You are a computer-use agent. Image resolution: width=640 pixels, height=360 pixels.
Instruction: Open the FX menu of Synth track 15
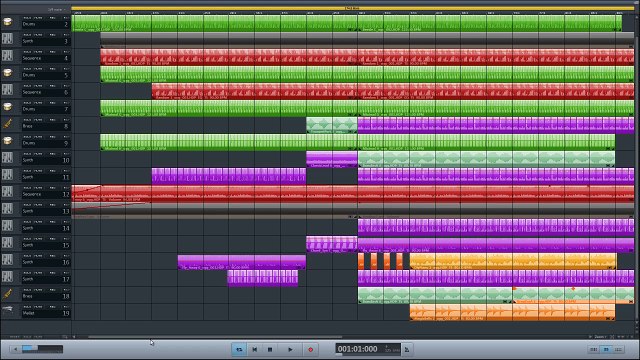coord(66,239)
